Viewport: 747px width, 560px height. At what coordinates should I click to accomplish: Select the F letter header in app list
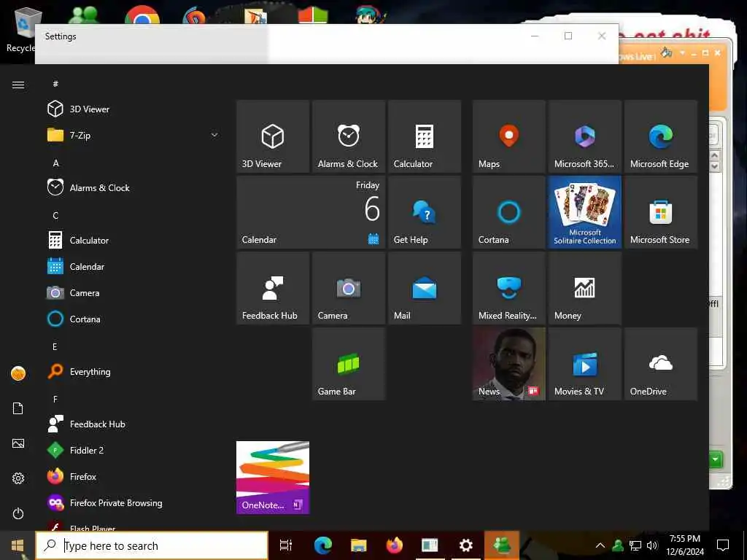point(55,399)
